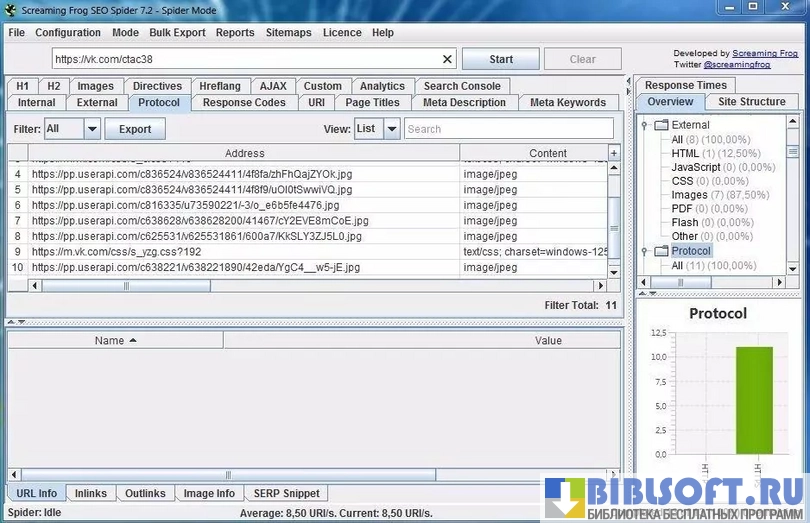Switch to the Response Codes tab

pos(244,102)
